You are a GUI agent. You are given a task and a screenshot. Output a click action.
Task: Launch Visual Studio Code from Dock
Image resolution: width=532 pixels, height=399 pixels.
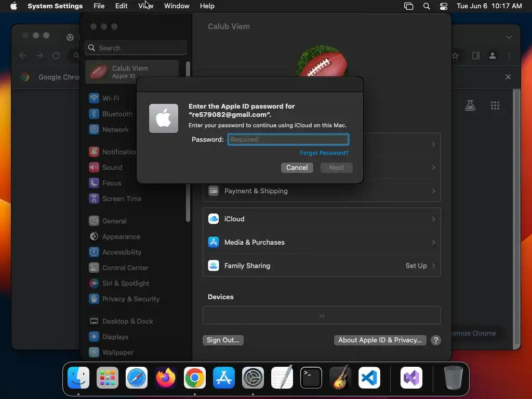point(369,378)
